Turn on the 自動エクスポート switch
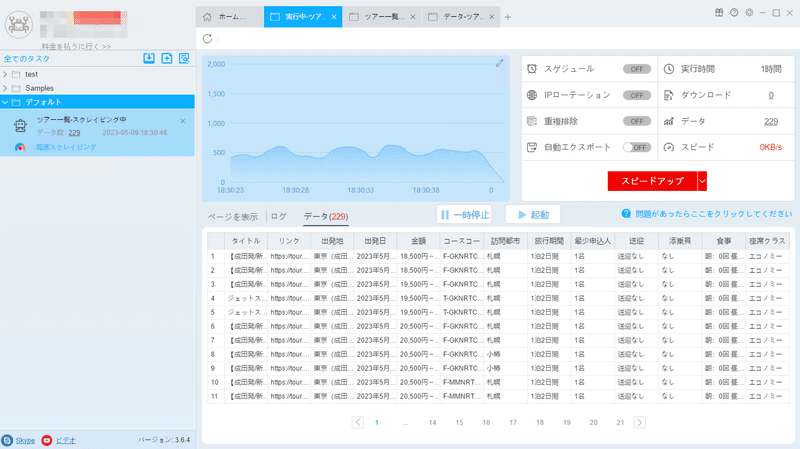This screenshot has width=800, height=449. [637, 147]
